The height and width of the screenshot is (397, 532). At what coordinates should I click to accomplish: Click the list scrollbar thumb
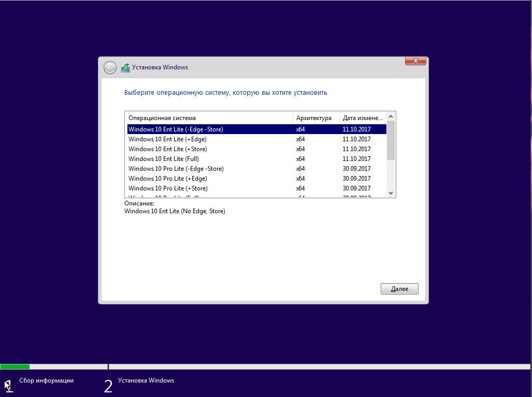[x=391, y=140]
